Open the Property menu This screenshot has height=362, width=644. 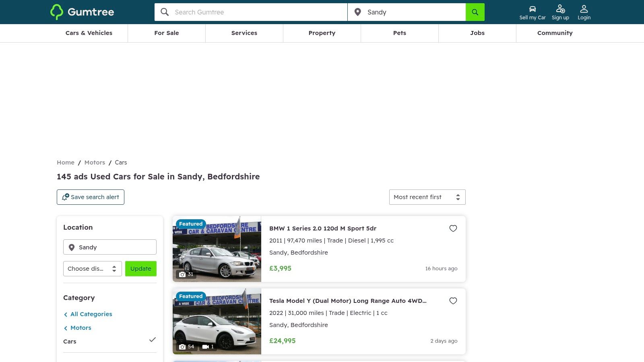click(322, 33)
